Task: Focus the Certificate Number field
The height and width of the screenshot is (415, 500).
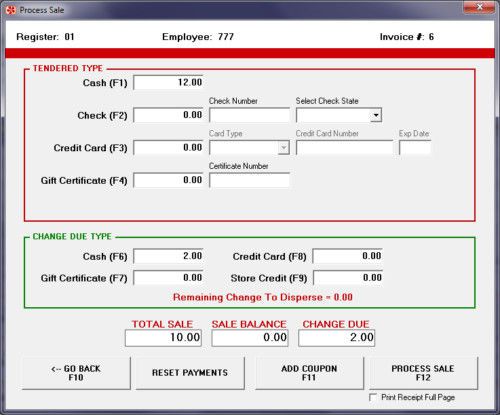Action: pos(249,180)
